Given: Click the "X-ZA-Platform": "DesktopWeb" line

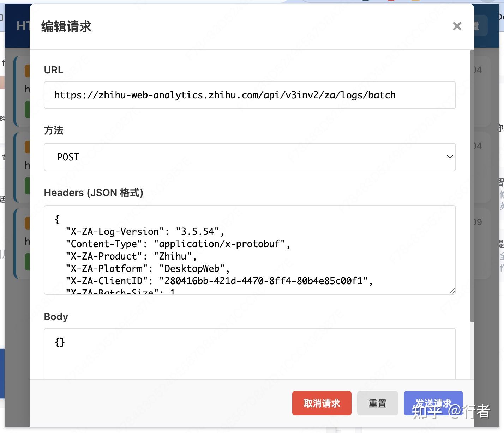Looking at the screenshot, I should coord(148,269).
